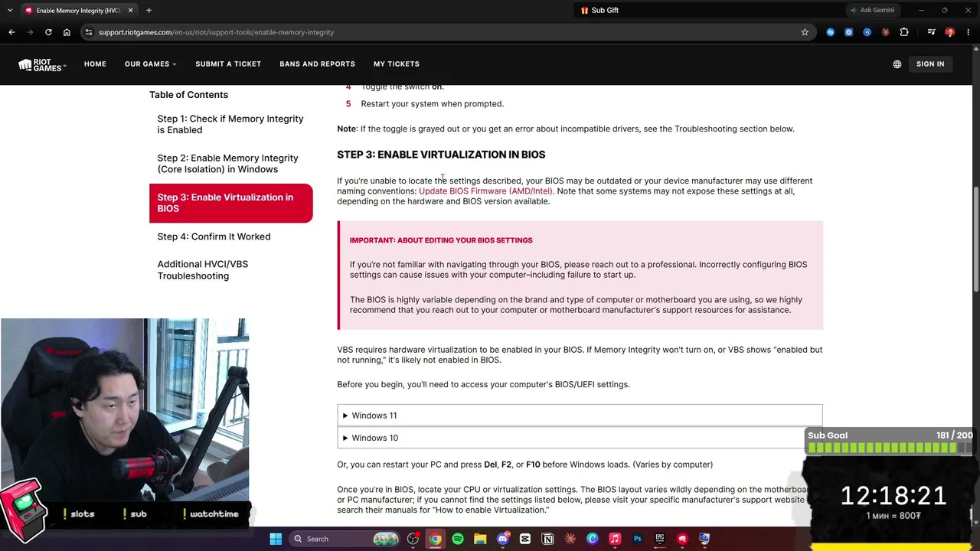
Task: Click the Table of Contents heading
Action: coord(188,95)
